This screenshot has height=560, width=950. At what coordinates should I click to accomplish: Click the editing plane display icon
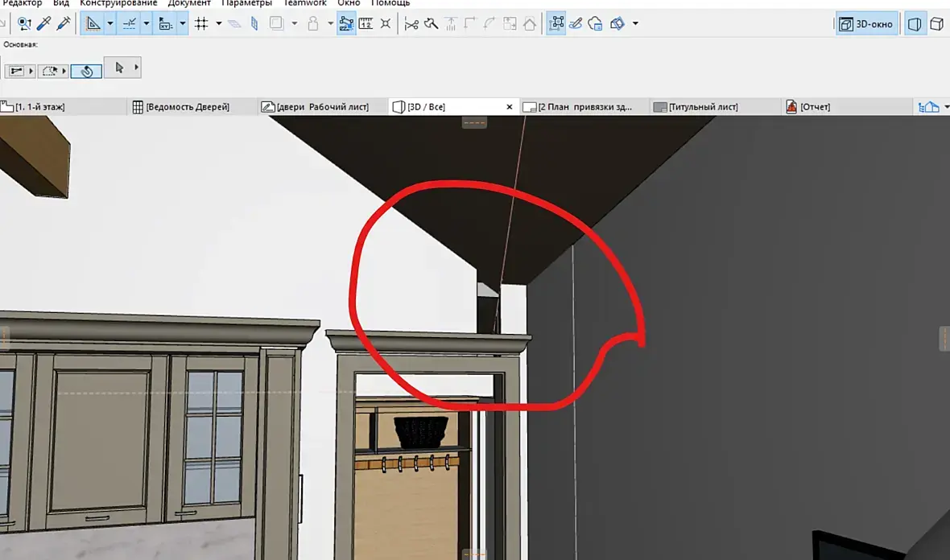coord(233,23)
